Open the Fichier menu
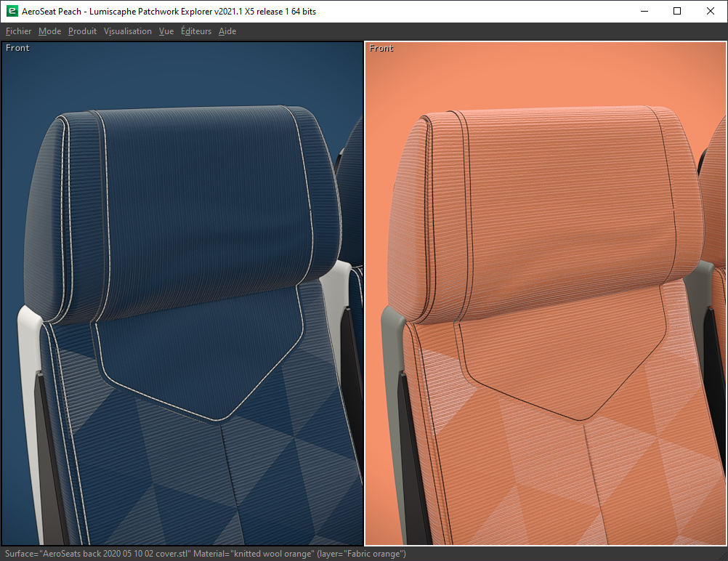Viewport: 728px width, 561px height. tap(18, 31)
